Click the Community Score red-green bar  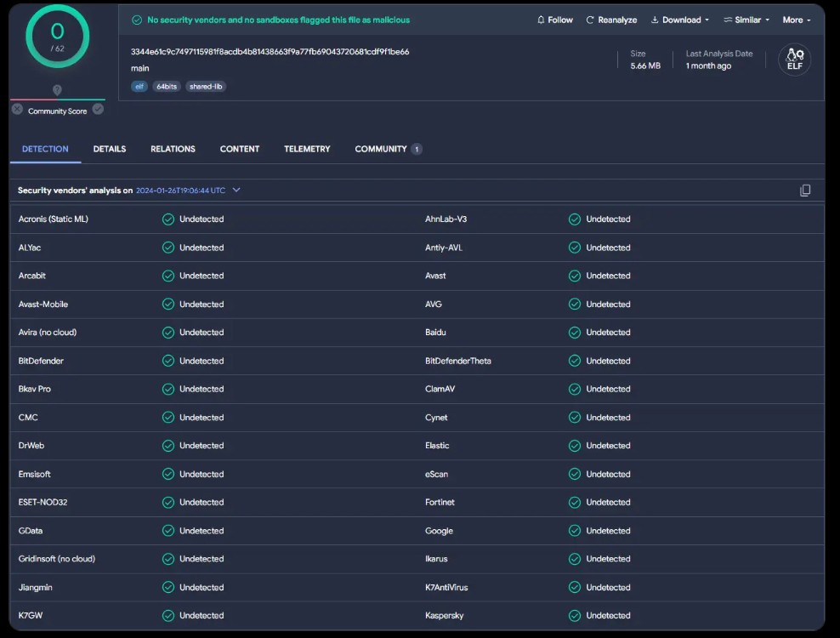(57, 100)
